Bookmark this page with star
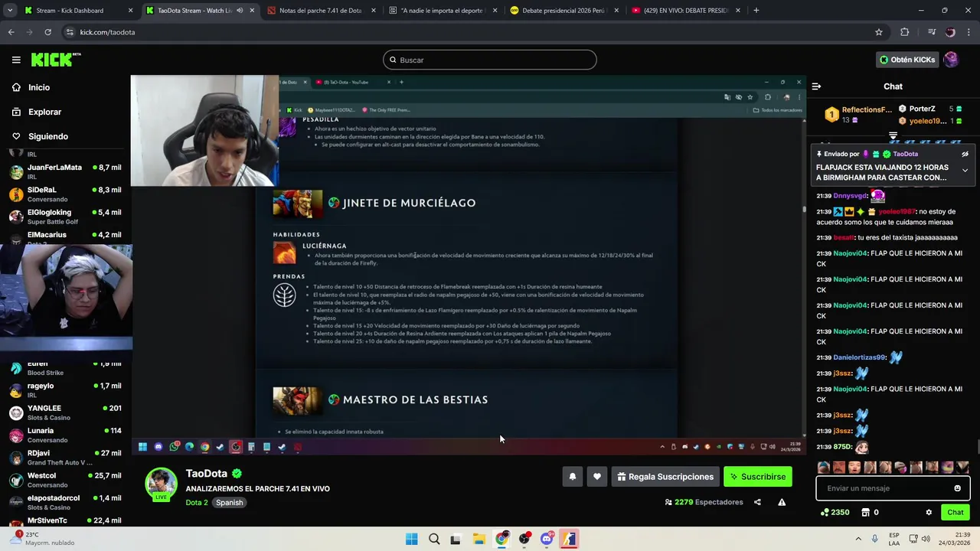Viewport: 980px width, 551px height. pos(879,32)
